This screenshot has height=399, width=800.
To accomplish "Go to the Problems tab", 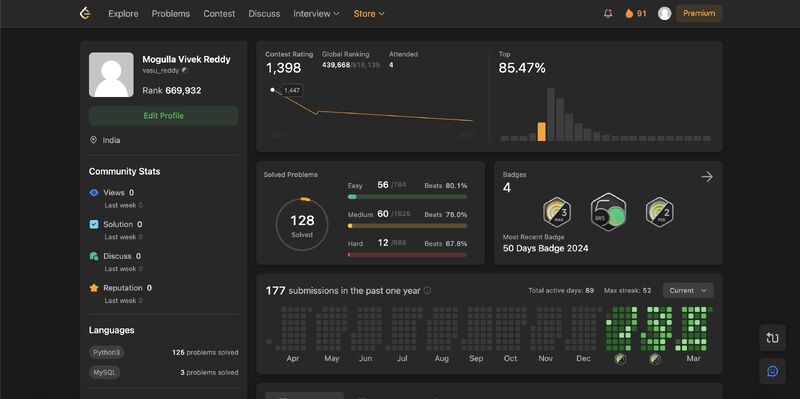I will [171, 14].
